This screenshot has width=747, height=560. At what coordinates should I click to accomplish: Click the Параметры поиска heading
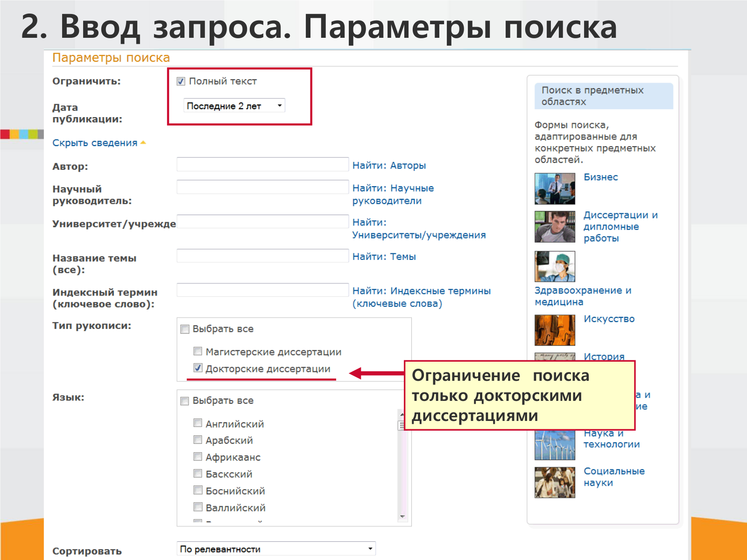111,58
